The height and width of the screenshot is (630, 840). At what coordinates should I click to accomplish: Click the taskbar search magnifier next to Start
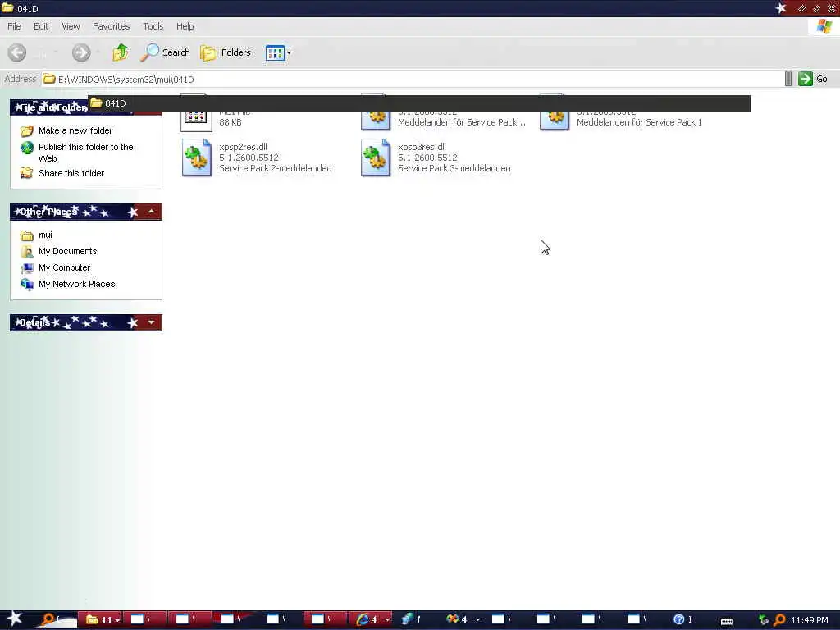[x=48, y=619]
